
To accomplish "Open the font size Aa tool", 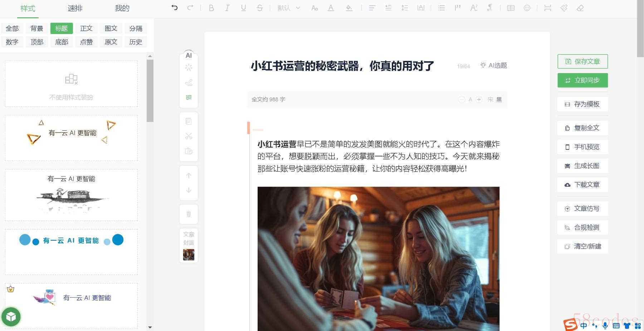I will point(314,8).
